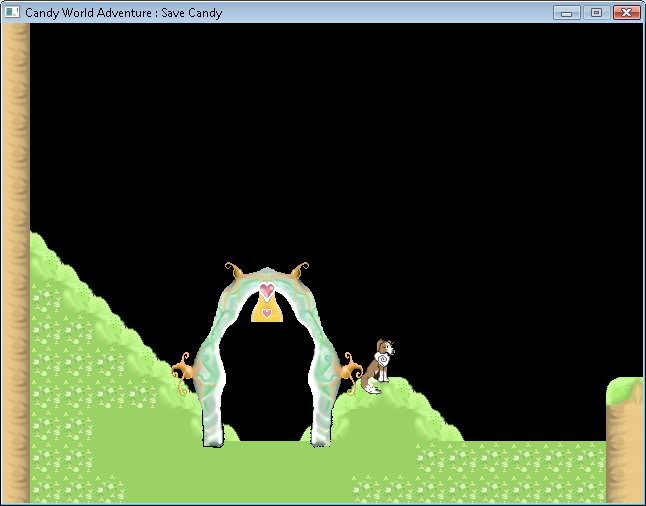
Task: Click the application icon in title bar
Action: tap(12, 12)
